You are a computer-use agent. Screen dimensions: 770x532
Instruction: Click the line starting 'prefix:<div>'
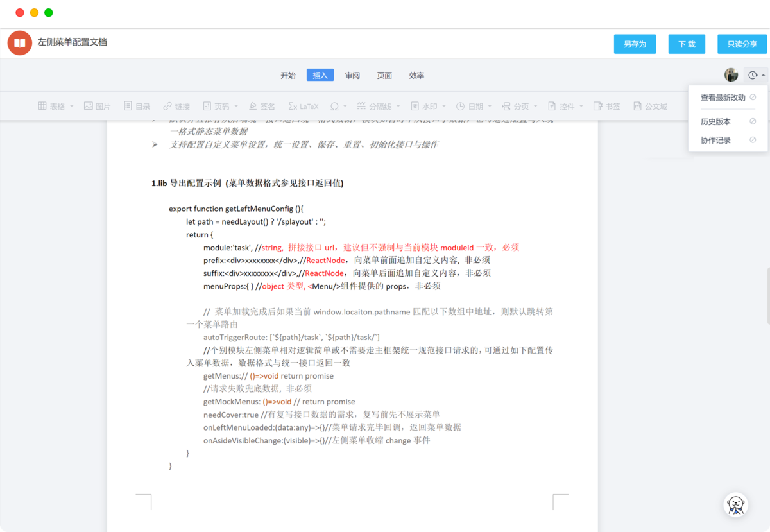tap(347, 260)
